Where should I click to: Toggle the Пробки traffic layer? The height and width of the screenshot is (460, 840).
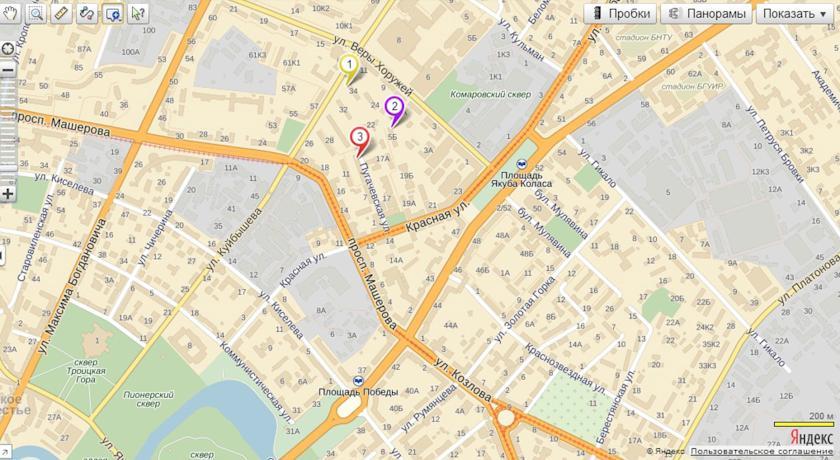coord(620,13)
